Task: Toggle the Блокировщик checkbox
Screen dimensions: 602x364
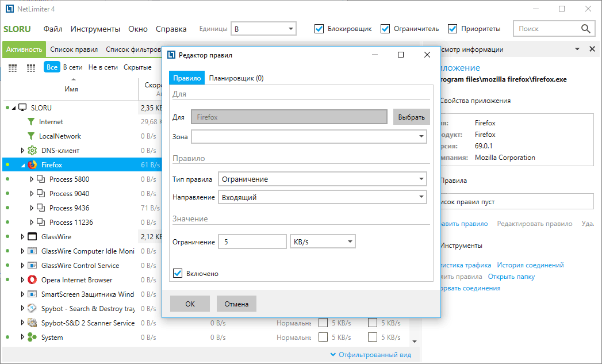Action: coord(319,29)
